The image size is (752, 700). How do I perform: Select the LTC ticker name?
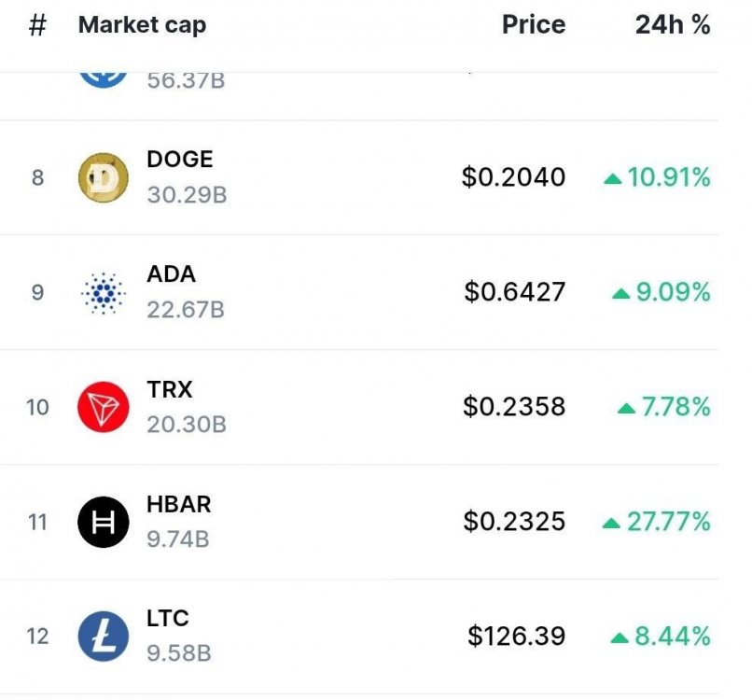[168, 618]
